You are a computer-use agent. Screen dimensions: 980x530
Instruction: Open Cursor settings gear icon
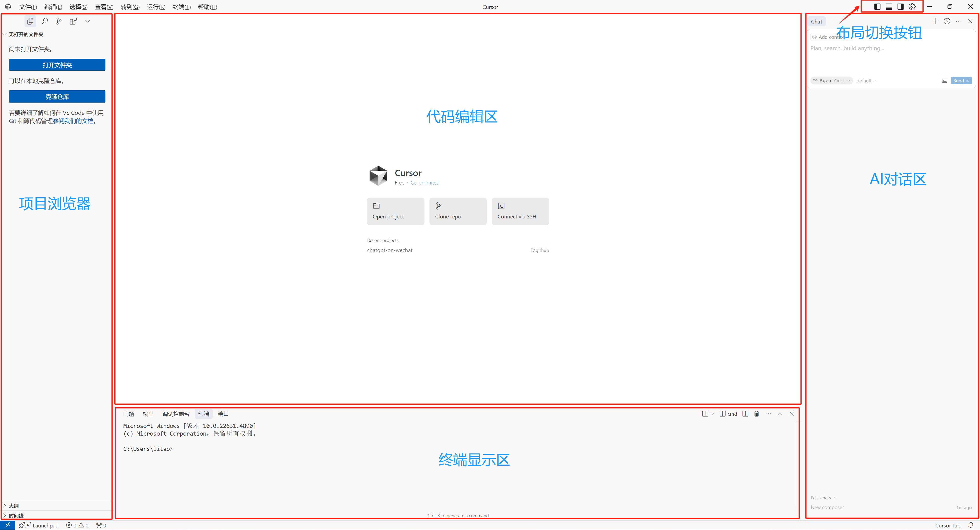[912, 6]
